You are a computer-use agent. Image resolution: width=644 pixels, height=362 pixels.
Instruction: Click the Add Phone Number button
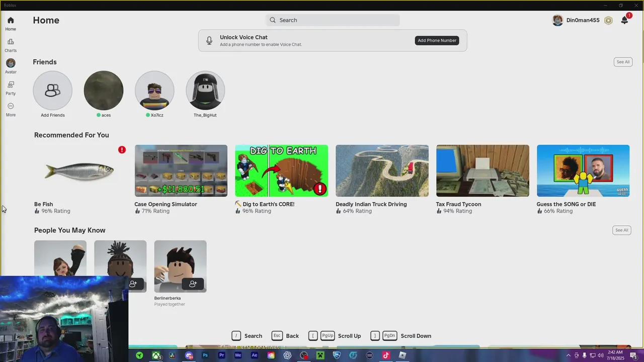point(437,40)
